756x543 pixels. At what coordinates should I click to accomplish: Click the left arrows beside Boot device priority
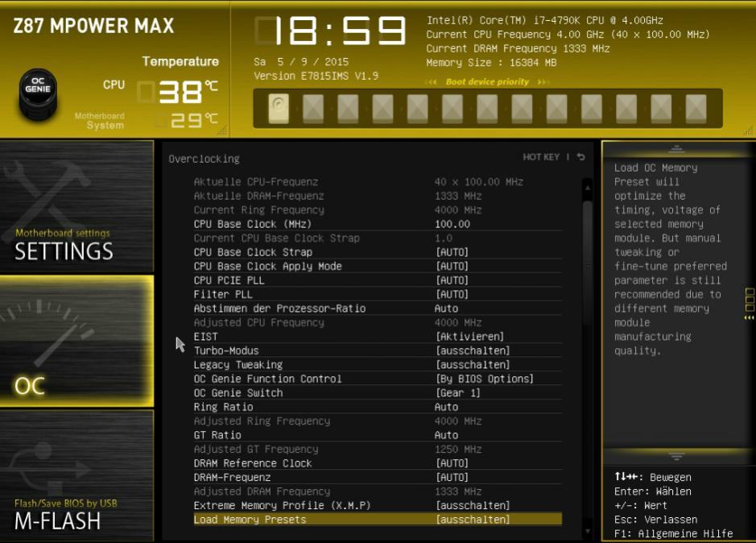(x=432, y=82)
